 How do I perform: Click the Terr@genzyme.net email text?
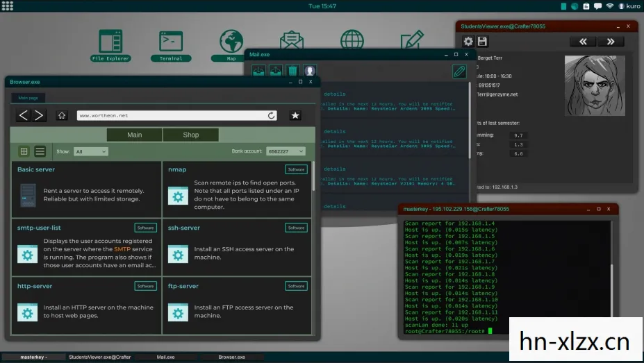tap(497, 94)
